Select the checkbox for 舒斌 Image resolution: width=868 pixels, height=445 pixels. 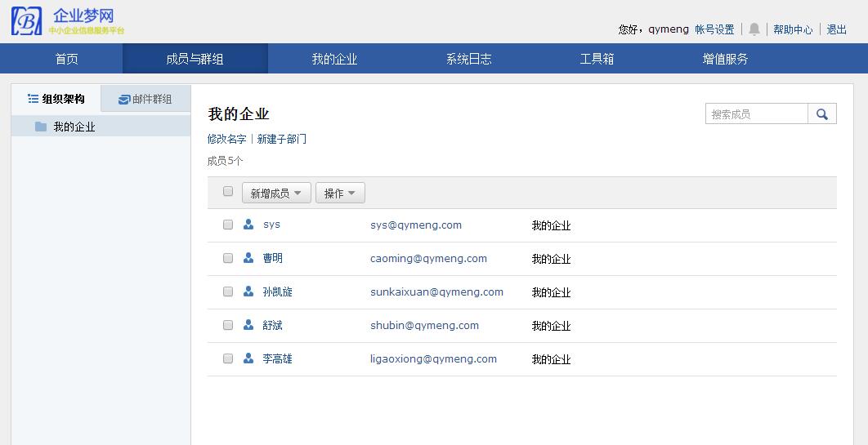click(228, 325)
